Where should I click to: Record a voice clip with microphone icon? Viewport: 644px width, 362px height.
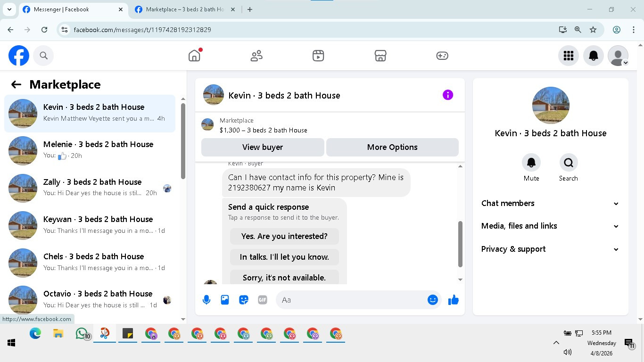206,300
